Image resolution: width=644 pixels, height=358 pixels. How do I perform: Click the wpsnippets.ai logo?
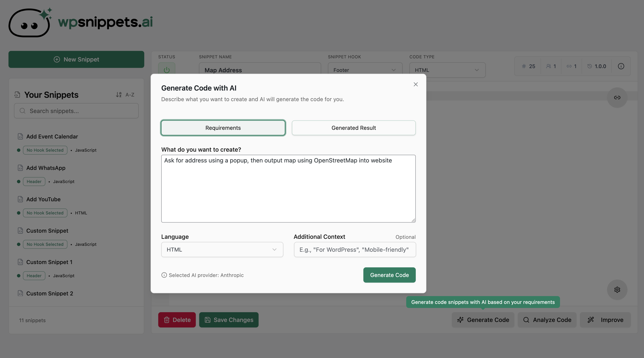tap(81, 22)
